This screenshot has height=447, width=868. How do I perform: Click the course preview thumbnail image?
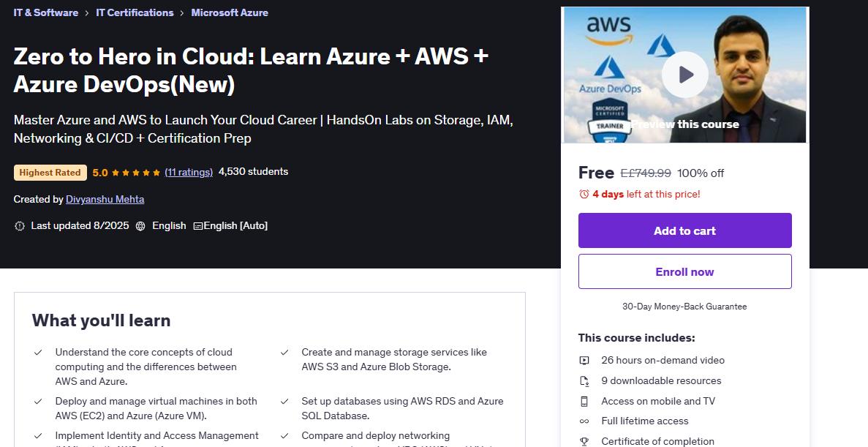click(x=684, y=75)
